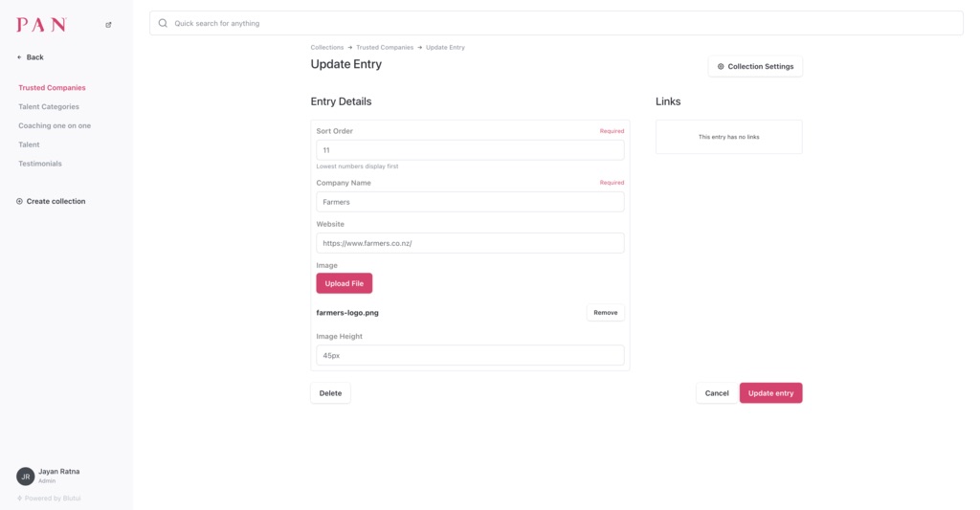The width and height of the screenshot is (980, 510).
Task: Open Collection Settings
Action: coord(756,66)
